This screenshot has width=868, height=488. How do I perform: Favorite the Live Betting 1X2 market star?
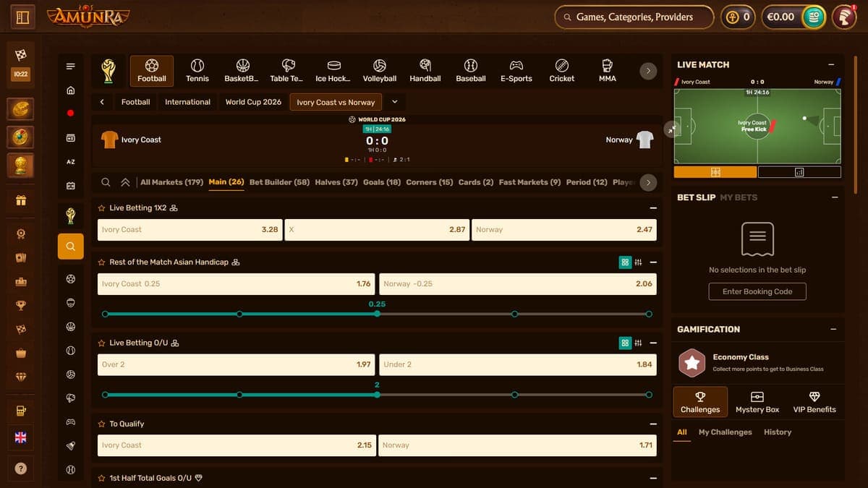coord(102,208)
